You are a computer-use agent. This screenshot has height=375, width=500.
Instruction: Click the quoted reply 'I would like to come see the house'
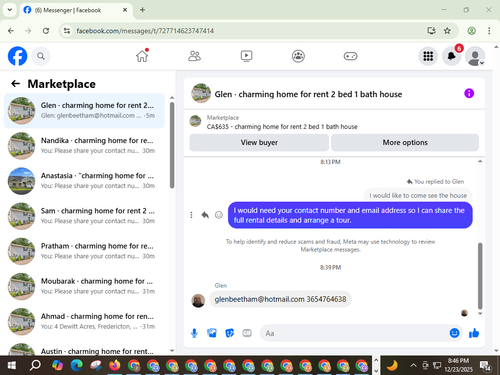(418, 196)
